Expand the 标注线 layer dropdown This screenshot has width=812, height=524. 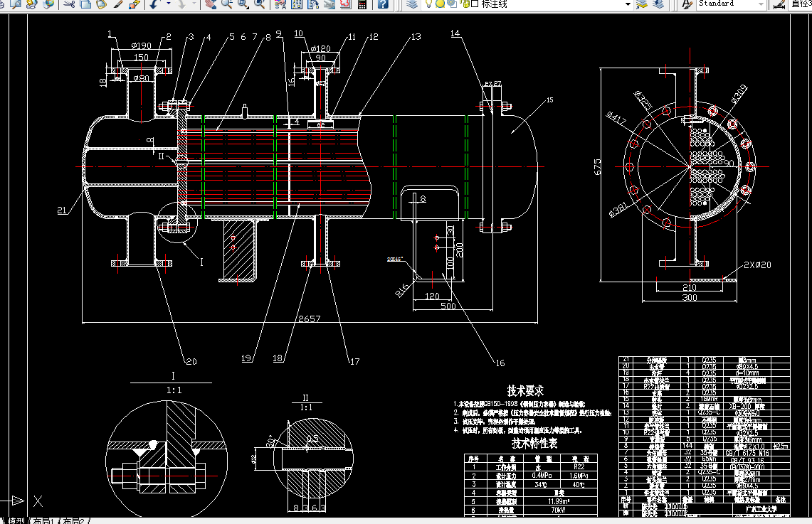pos(628,4)
